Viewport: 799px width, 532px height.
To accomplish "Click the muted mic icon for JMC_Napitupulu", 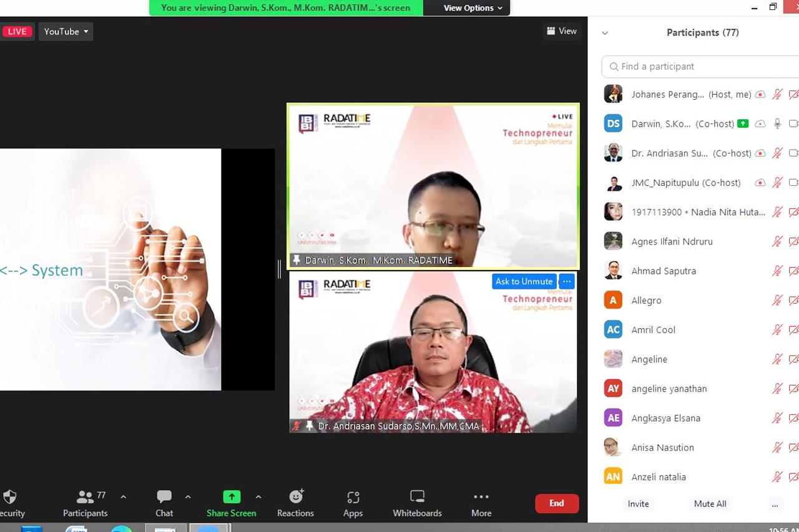I will [777, 183].
